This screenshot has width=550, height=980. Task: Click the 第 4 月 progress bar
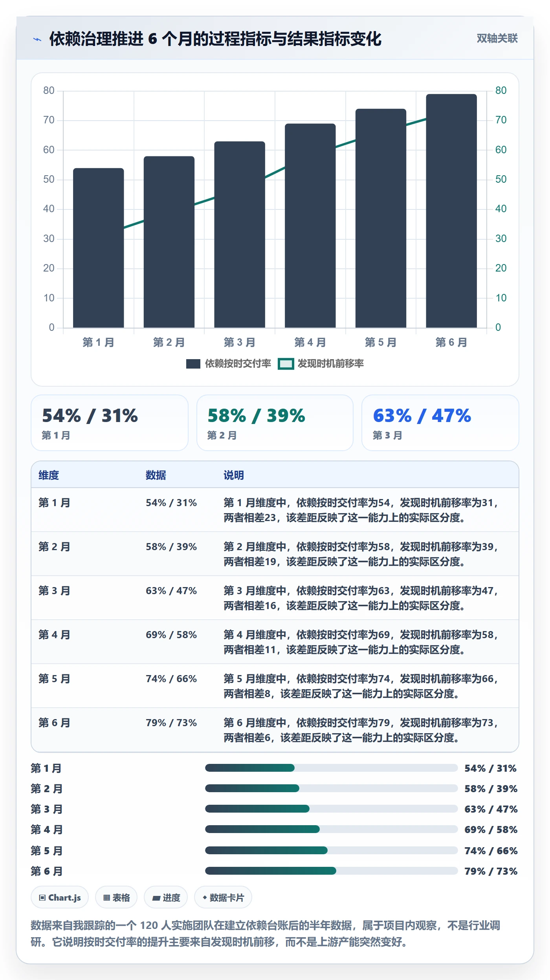[x=332, y=829]
